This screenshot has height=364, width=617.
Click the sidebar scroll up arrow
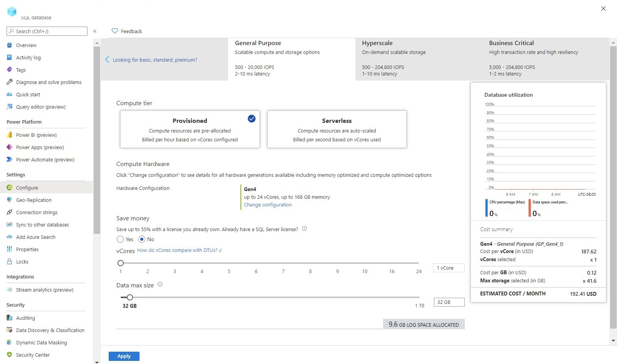(97, 43)
